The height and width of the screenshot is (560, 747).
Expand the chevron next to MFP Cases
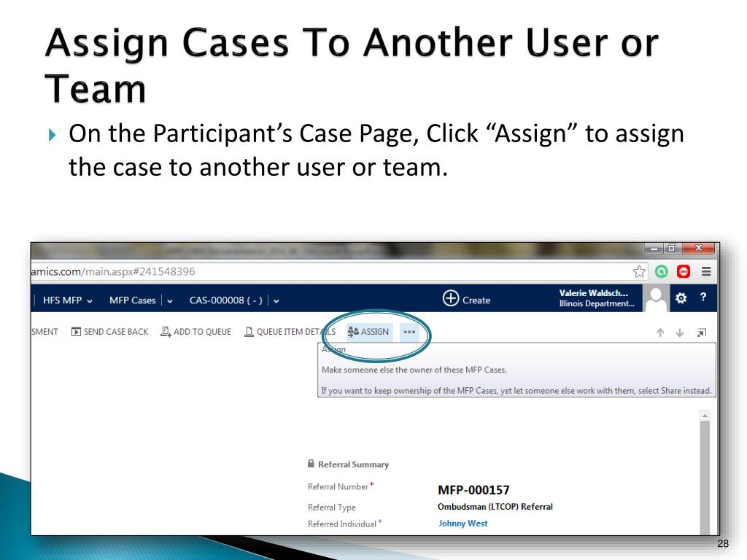tap(169, 301)
